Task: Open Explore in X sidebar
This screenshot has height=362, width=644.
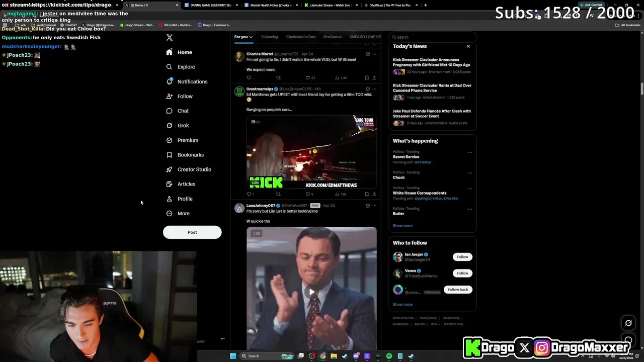Action: pos(181,67)
